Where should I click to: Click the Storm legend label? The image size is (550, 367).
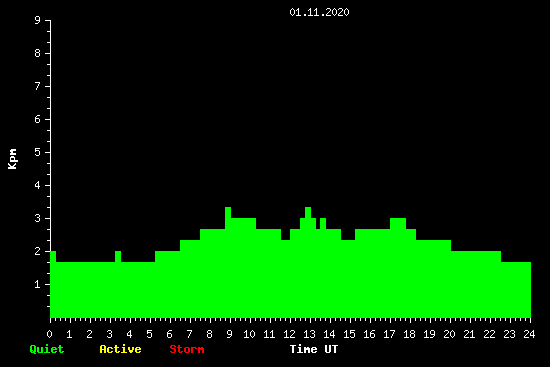tap(187, 349)
